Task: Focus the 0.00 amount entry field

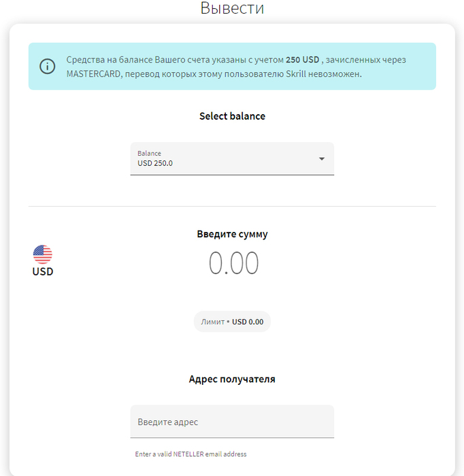Action: pyautogui.click(x=233, y=263)
